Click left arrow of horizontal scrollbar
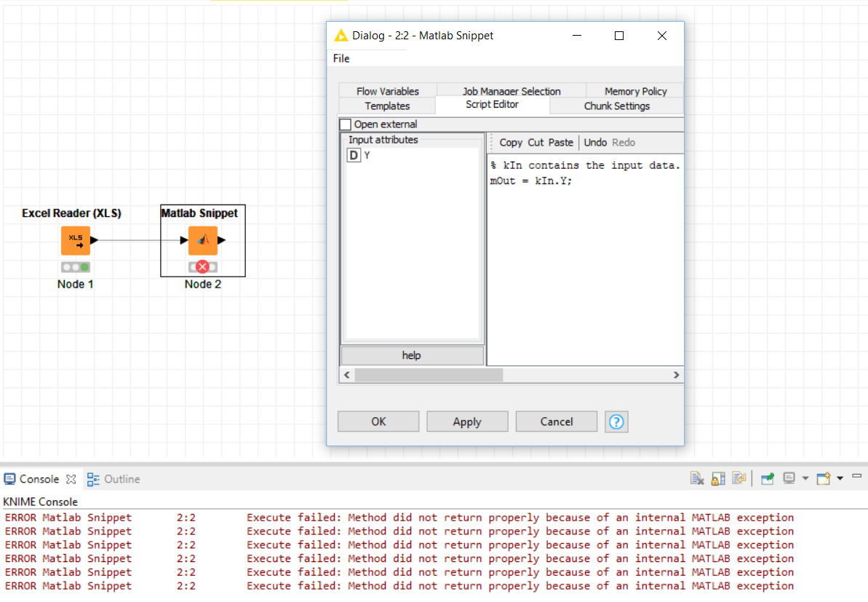The height and width of the screenshot is (602, 868). tap(346, 375)
